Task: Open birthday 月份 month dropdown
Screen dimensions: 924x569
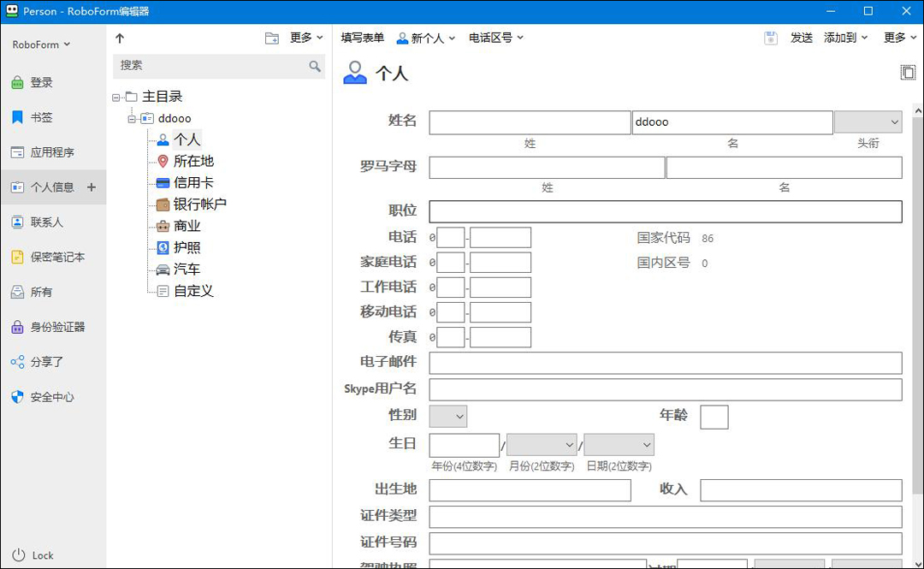Action: click(x=542, y=445)
